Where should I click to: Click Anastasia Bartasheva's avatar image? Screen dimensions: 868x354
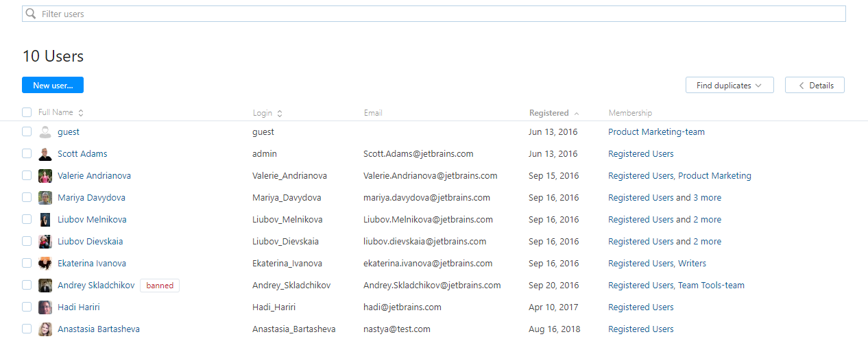[45, 329]
